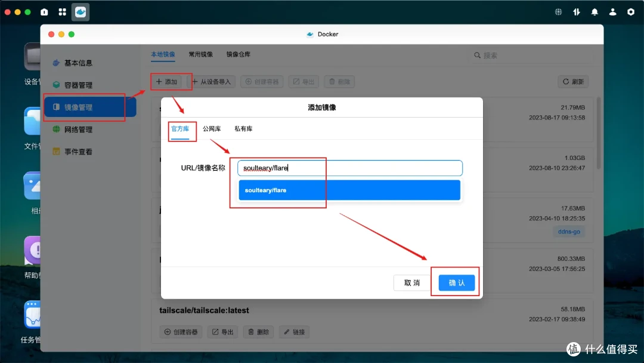Select the 官方库 tab in dialog
The height and width of the screenshot is (363, 644).
click(x=180, y=129)
